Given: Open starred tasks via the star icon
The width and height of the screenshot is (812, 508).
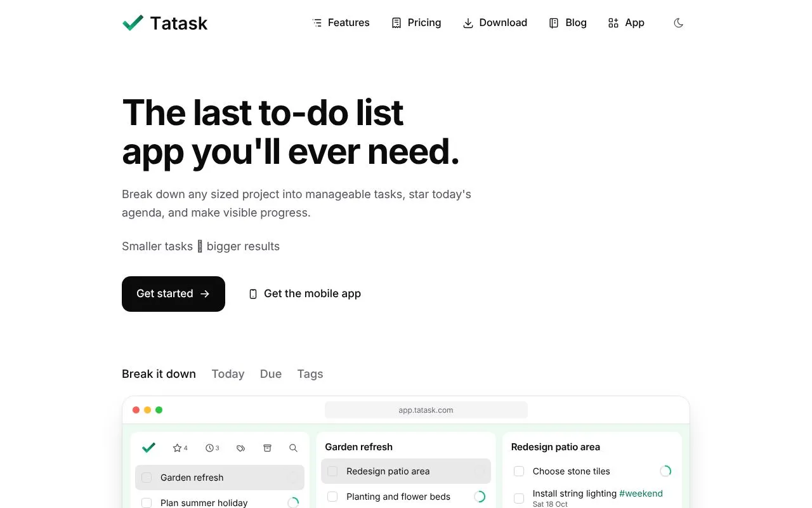Looking at the screenshot, I should (x=180, y=448).
